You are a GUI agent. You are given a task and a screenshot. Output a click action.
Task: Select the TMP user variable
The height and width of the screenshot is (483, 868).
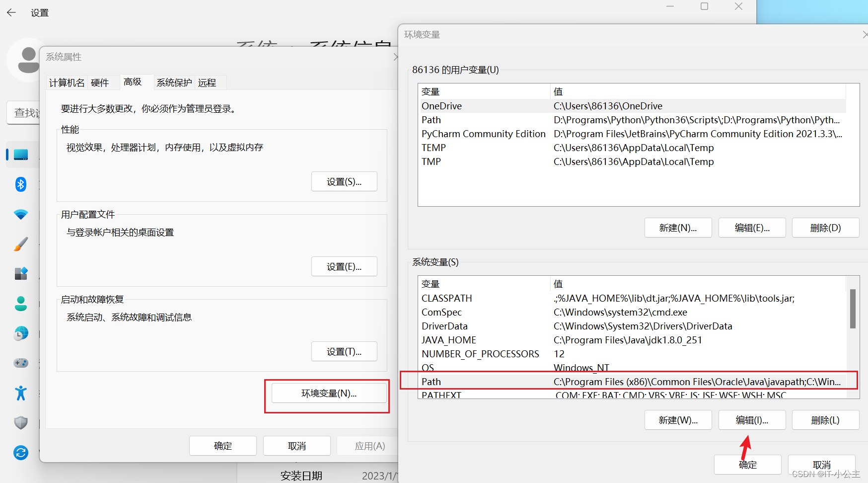point(632,161)
